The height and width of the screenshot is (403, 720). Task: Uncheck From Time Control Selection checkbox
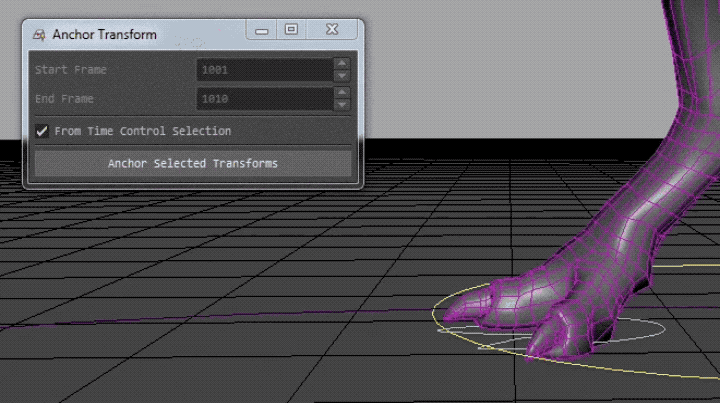click(42, 131)
